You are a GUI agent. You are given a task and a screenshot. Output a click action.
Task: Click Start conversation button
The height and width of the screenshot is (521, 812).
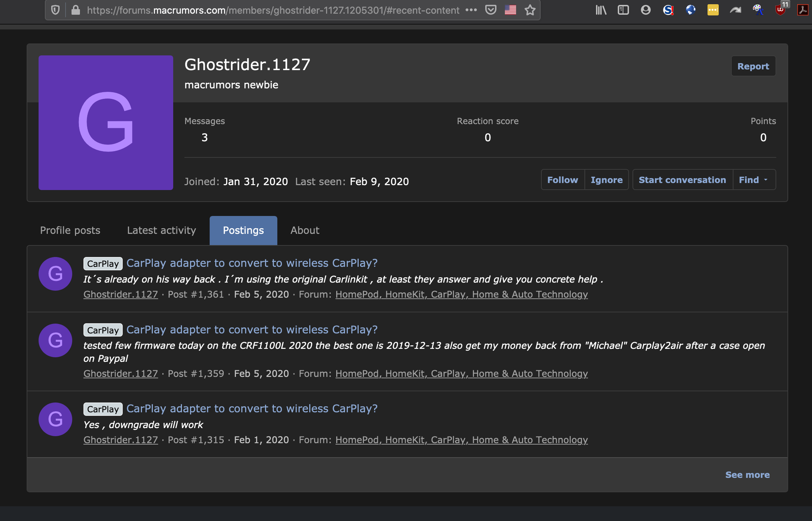(x=682, y=180)
